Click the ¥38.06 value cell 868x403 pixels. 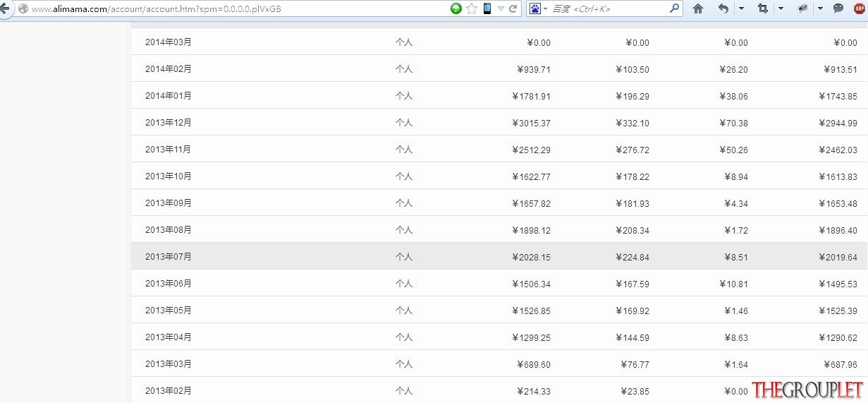pos(733,96)
